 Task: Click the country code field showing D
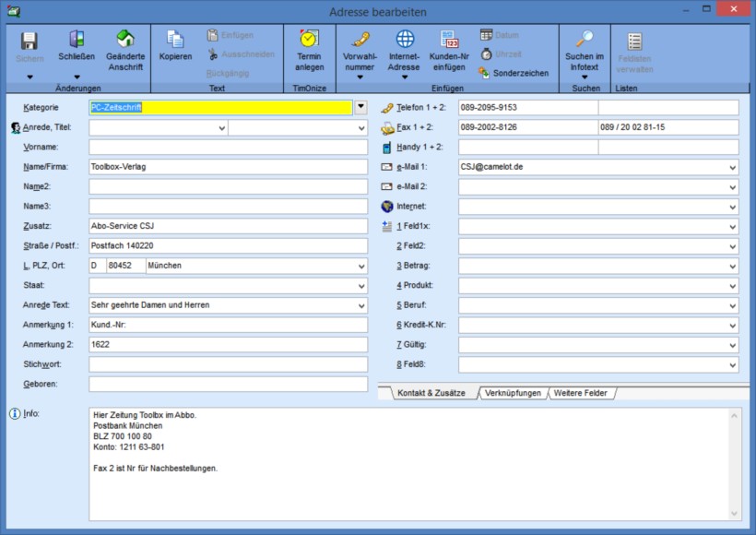point(98,266)
